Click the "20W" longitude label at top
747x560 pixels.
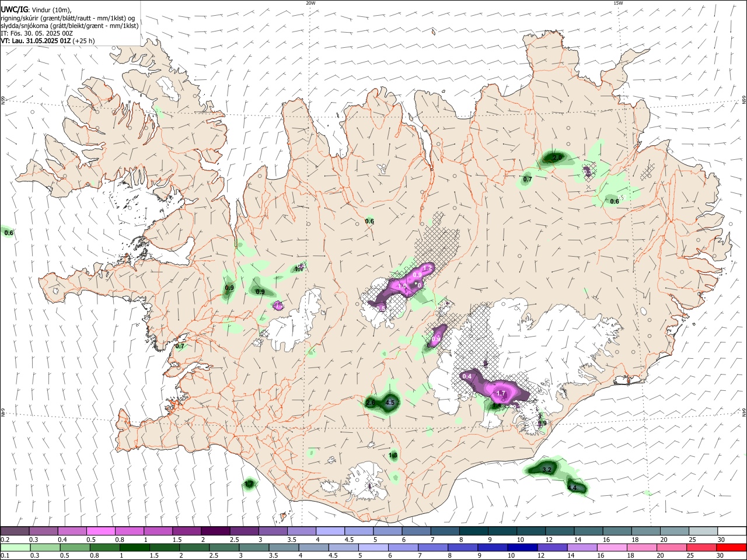[310, 3]
